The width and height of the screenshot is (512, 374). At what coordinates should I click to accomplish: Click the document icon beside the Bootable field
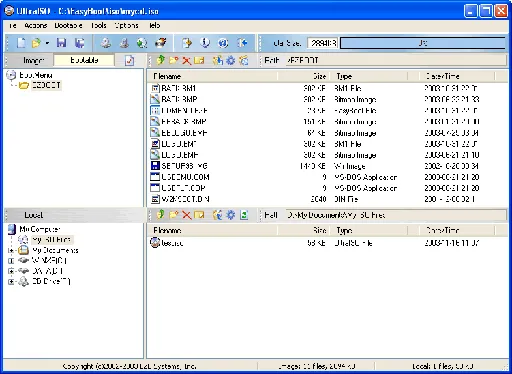click(129, 60)
